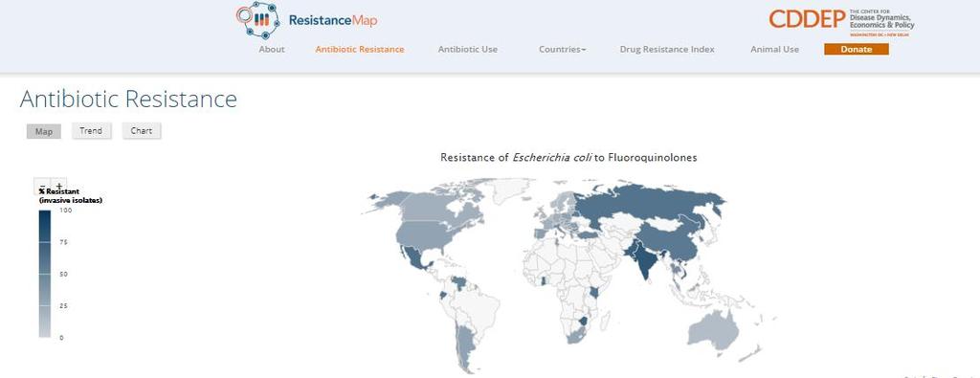Open the Animal Use page
Screen dimensions: 980x378
click(774, 50)
